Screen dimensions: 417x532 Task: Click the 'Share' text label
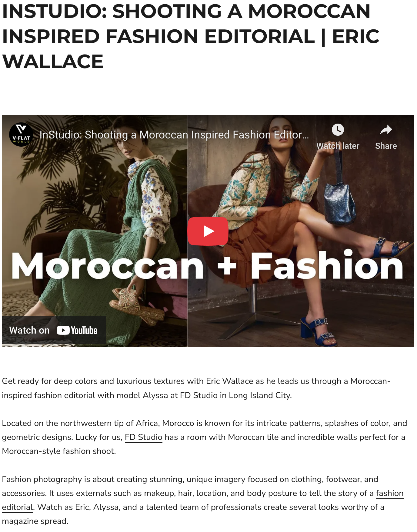pyautogui.click(x=386, y=146)
